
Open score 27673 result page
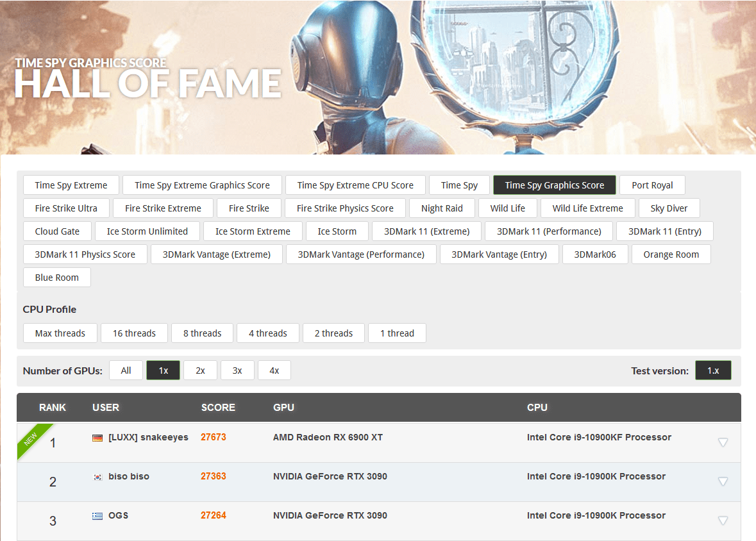(x=213, y=437)
